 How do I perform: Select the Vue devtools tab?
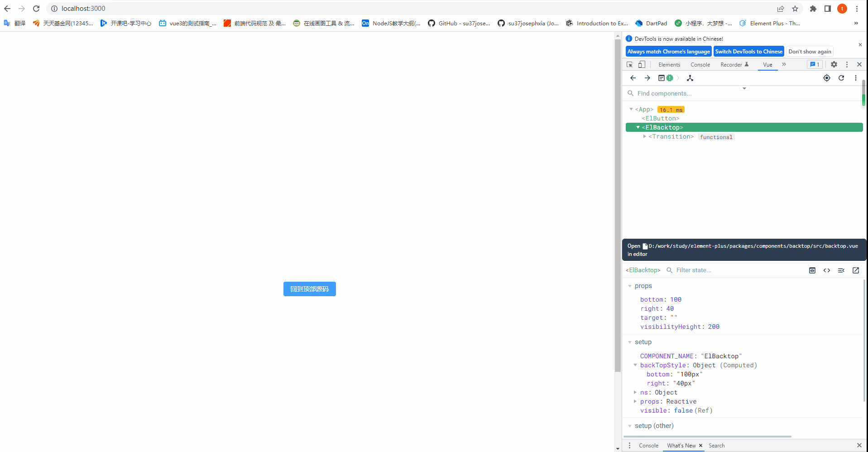(x=767, y=65)
